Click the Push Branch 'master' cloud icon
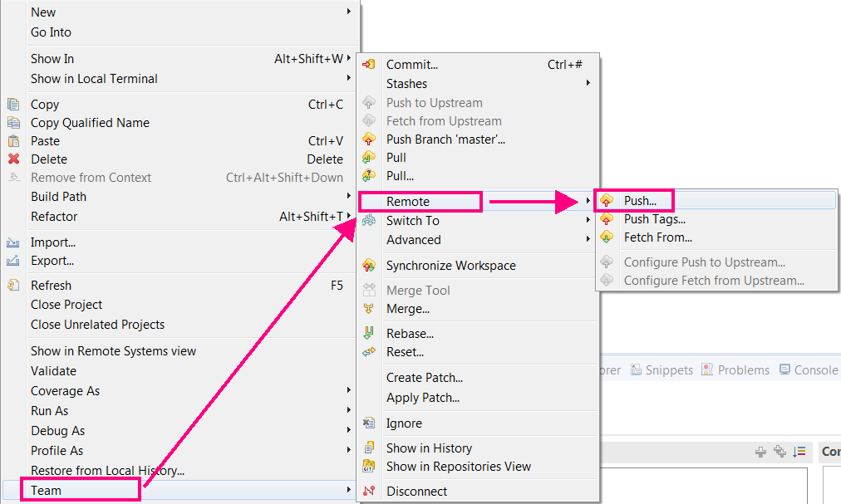The width and height of the screenshot is (841, 504). (369, 139)
